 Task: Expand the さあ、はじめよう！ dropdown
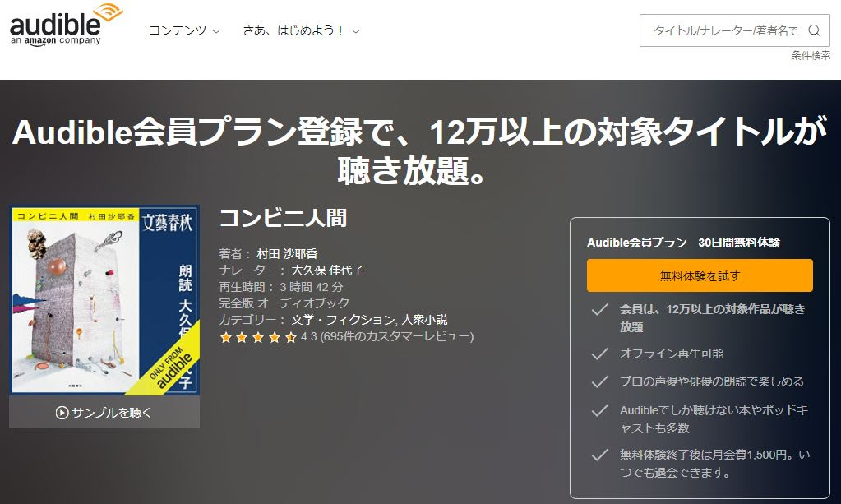tap(301, 30)
